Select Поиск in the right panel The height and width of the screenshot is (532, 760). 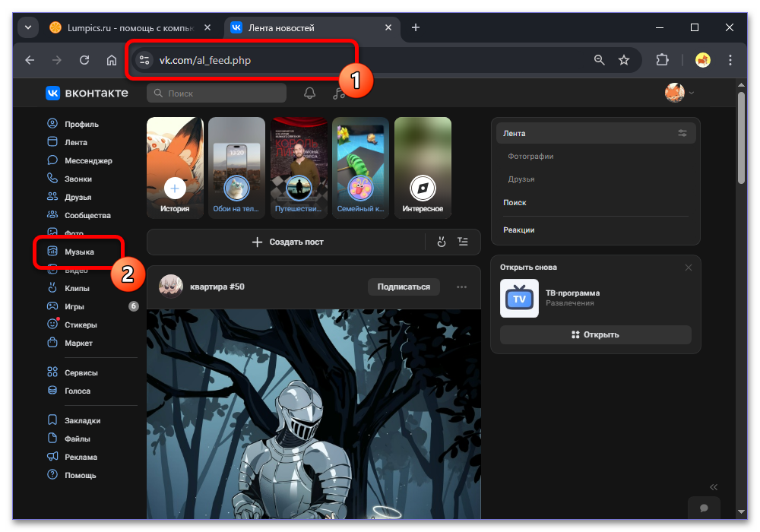tap(515, 202)
